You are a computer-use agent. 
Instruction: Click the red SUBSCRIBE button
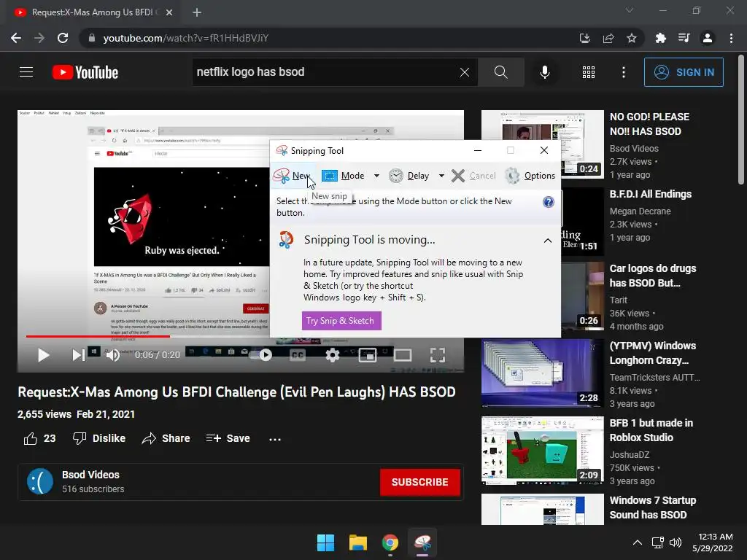click(x=419, y=482)
